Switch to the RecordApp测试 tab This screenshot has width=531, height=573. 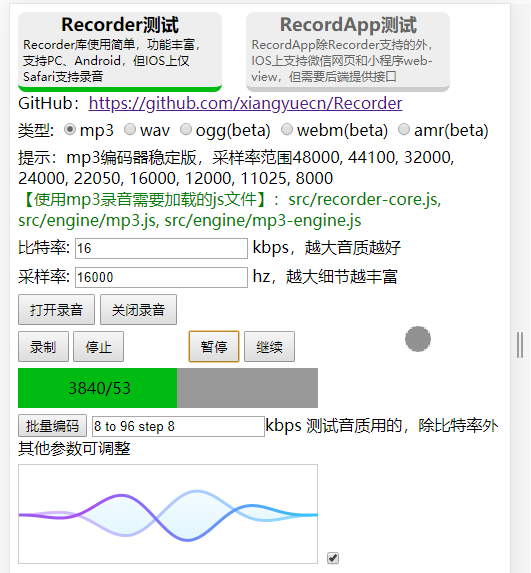348,52
